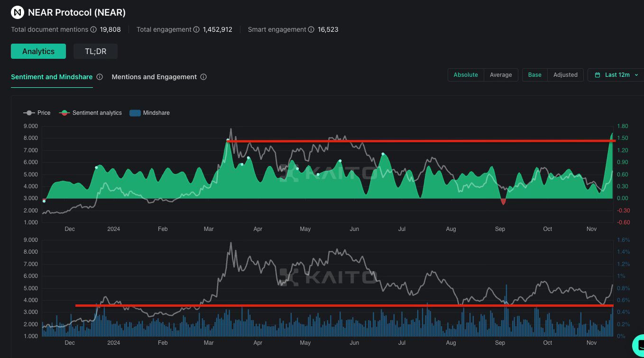
Task: Expand the Last 12m time range dropdown
Action: coord(616,75)
